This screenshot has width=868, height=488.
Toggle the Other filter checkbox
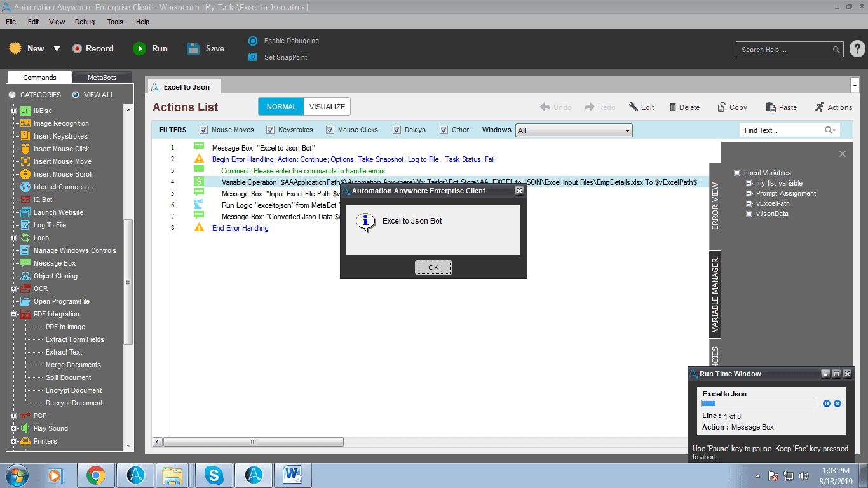click(444, 130)
